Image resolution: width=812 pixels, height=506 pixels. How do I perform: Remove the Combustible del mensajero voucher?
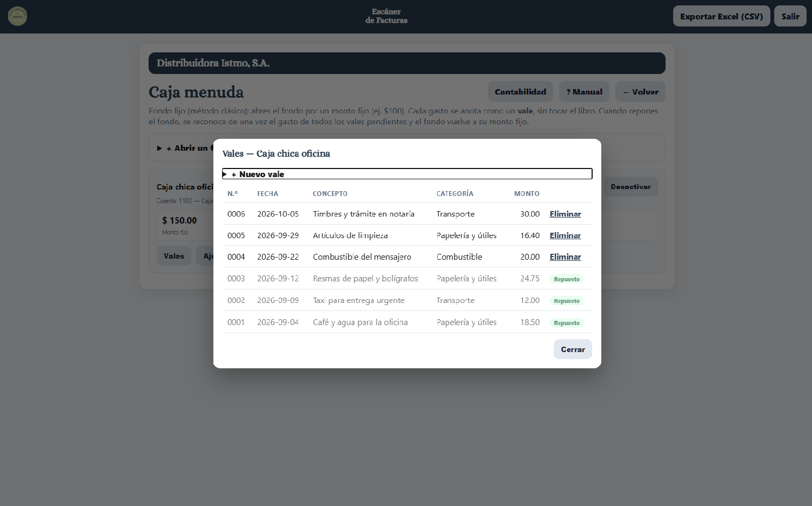tap(565, 257)
